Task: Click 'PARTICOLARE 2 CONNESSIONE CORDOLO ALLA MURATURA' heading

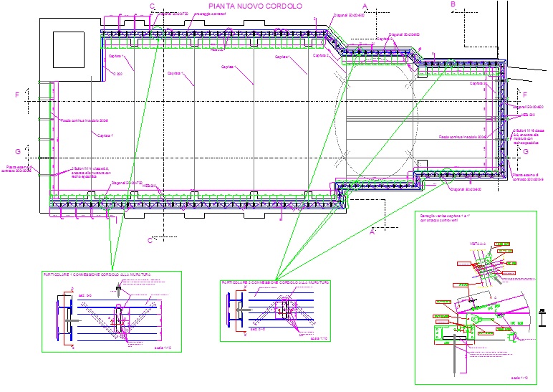Action: pyautogui.click(x=275, y=283)
